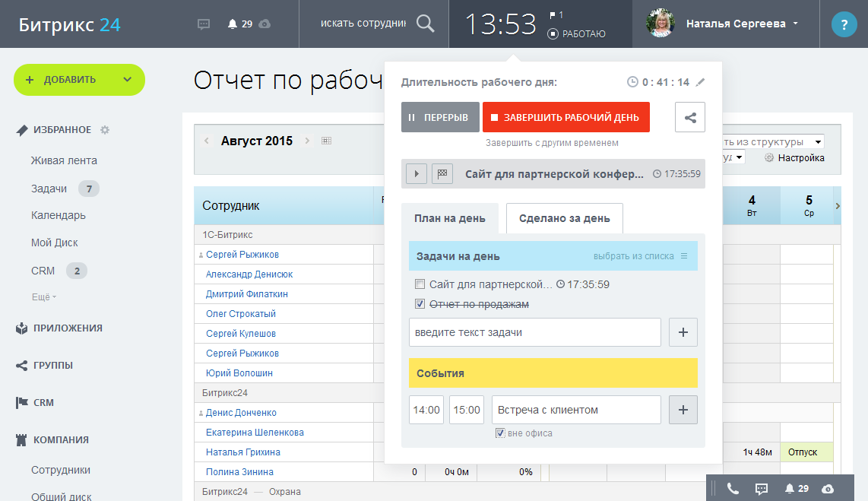The width and height of the screenshot is (868, 501).
Task: Open notifications bell in top bar
Action: pyautogui.click(x=233, y=24)
